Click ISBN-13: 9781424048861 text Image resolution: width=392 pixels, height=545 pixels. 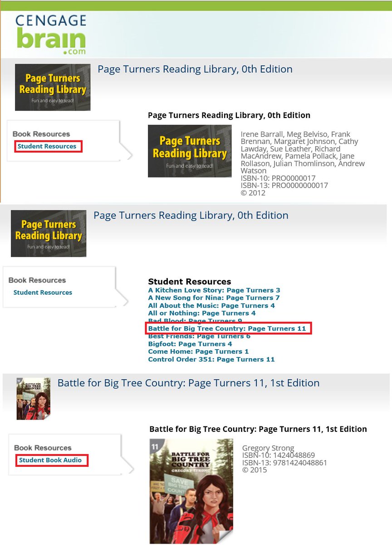(x=284, y=463)
